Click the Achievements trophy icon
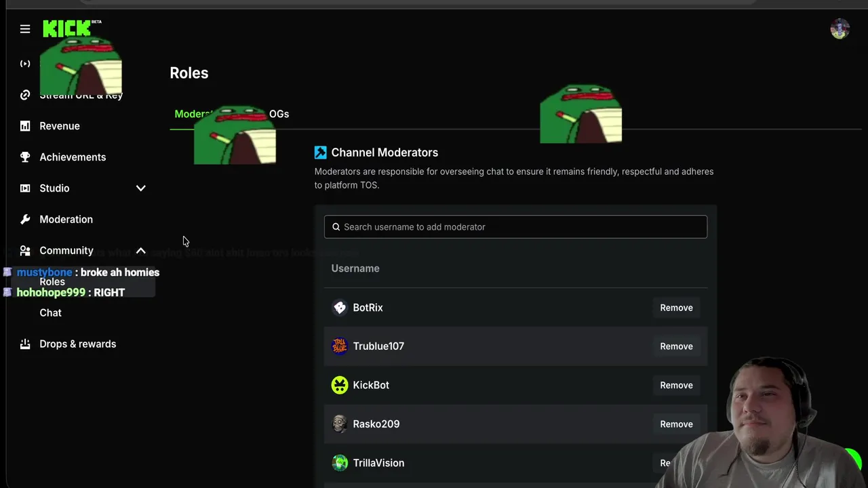 pyautogui.click(x=25, y=157)
